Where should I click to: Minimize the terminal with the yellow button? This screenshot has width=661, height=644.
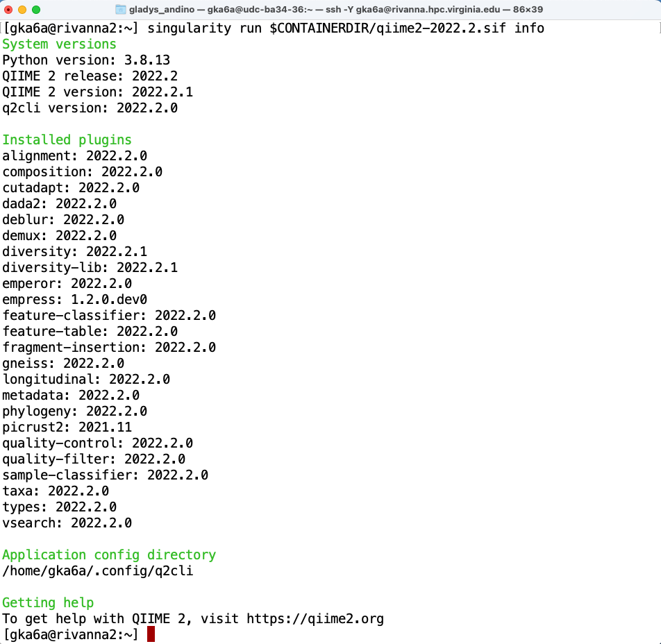point(22,9)
